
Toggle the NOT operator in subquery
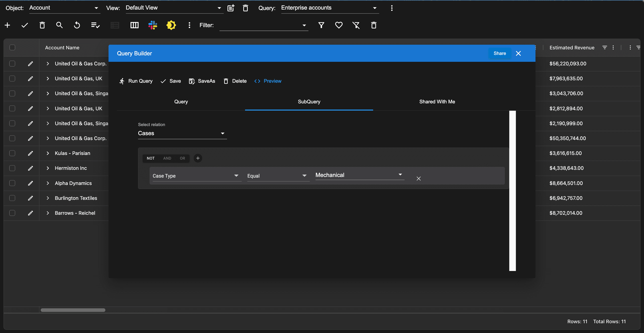tap(151, 158)
